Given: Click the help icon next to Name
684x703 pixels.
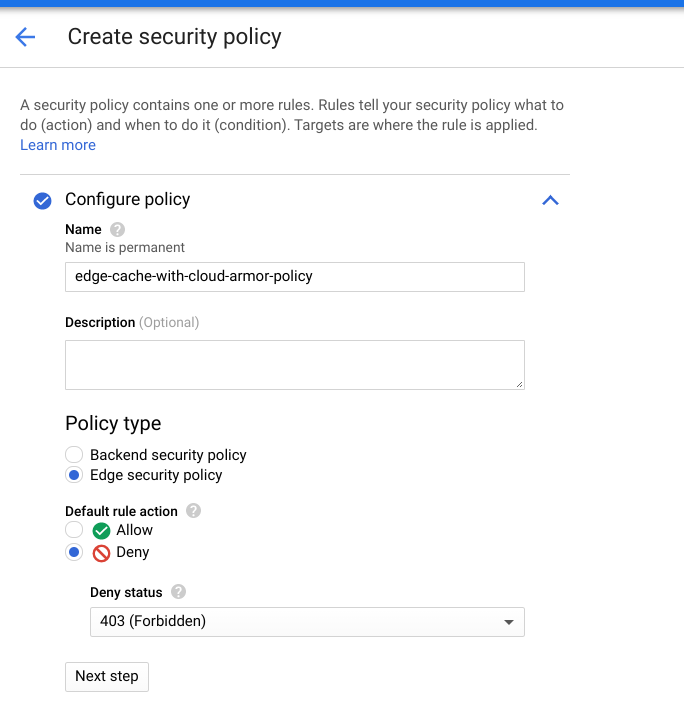Looking at the screenshot, I should [117, 229].
